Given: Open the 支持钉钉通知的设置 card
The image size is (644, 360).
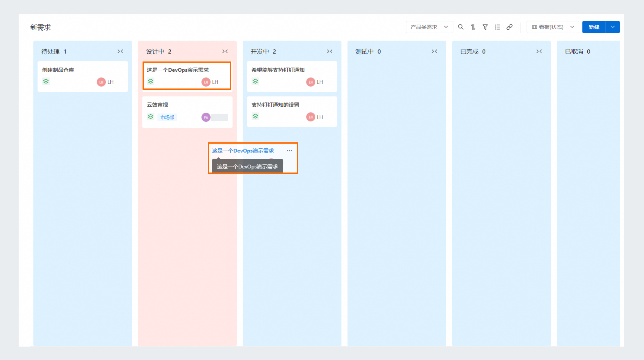Looking at the screenshot, I should coord(292,111).
